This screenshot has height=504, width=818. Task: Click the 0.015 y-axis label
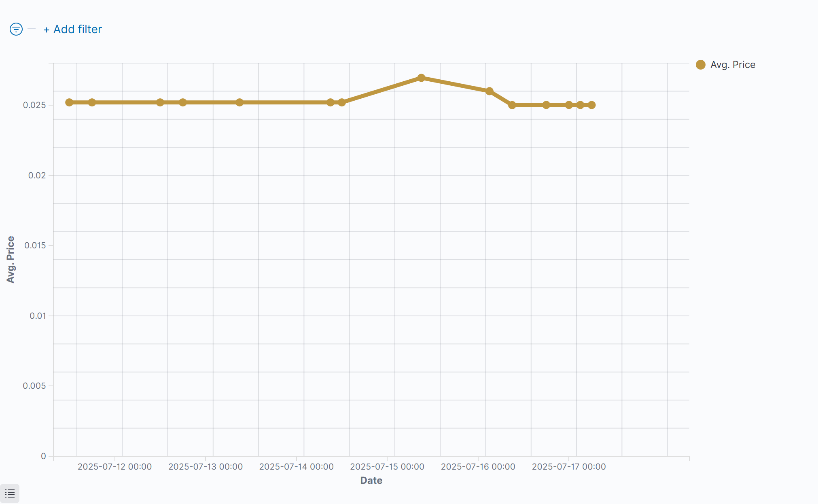coord(35,246)
